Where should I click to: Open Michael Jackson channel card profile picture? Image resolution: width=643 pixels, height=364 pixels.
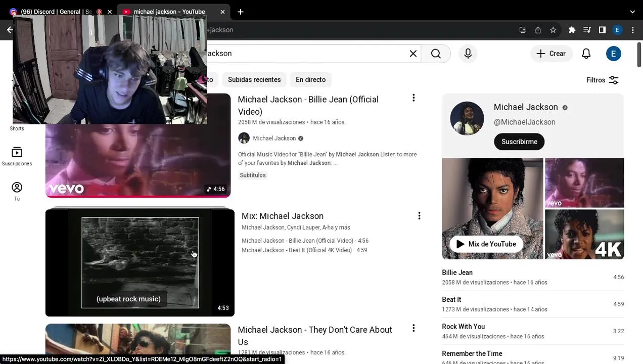(x=467, y=118)
